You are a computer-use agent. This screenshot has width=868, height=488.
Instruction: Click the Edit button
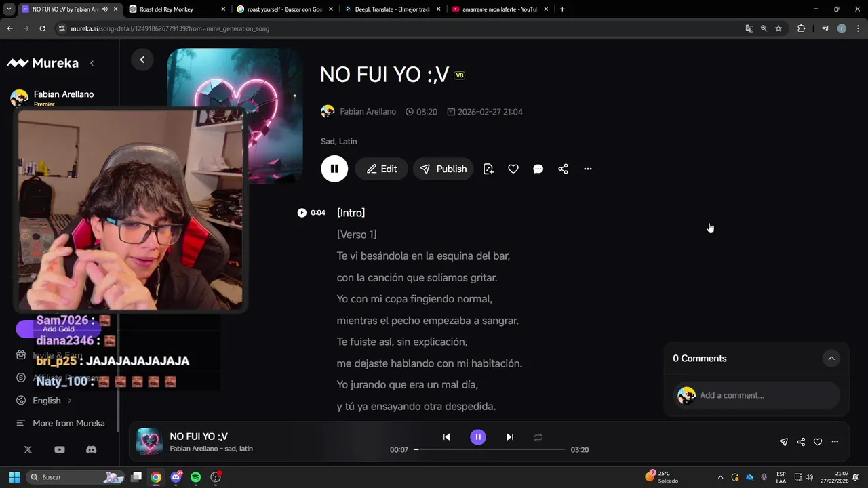point(382,169)
